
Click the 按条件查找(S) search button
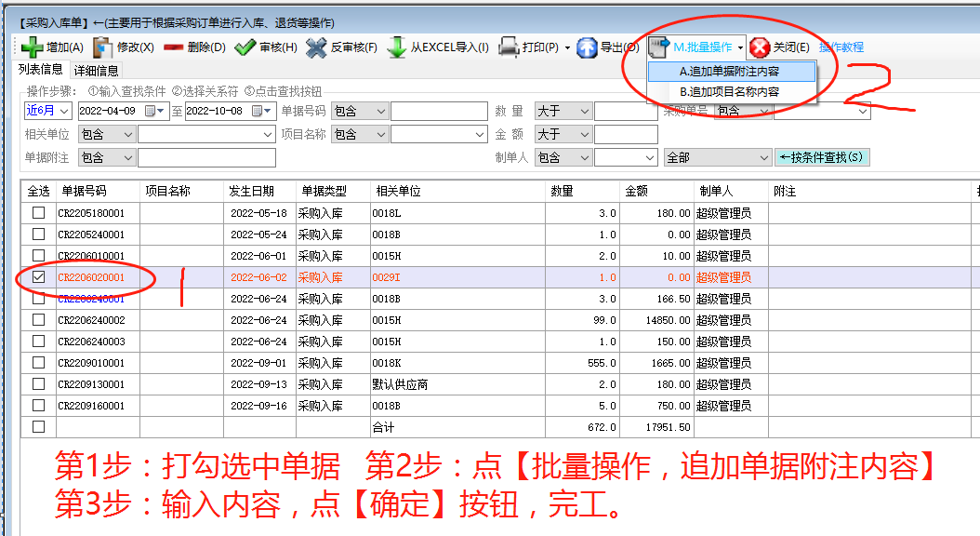pos(825,158)
